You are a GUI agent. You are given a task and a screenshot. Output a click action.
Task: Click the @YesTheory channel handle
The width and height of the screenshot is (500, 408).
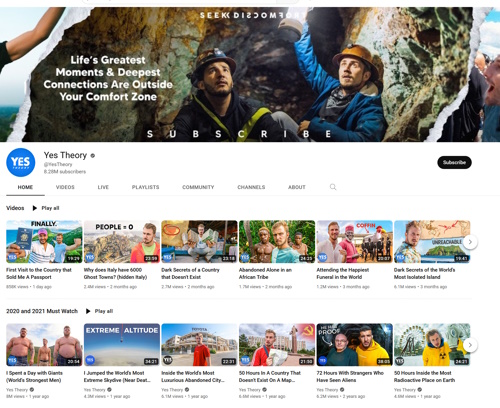tap(58, 164)
